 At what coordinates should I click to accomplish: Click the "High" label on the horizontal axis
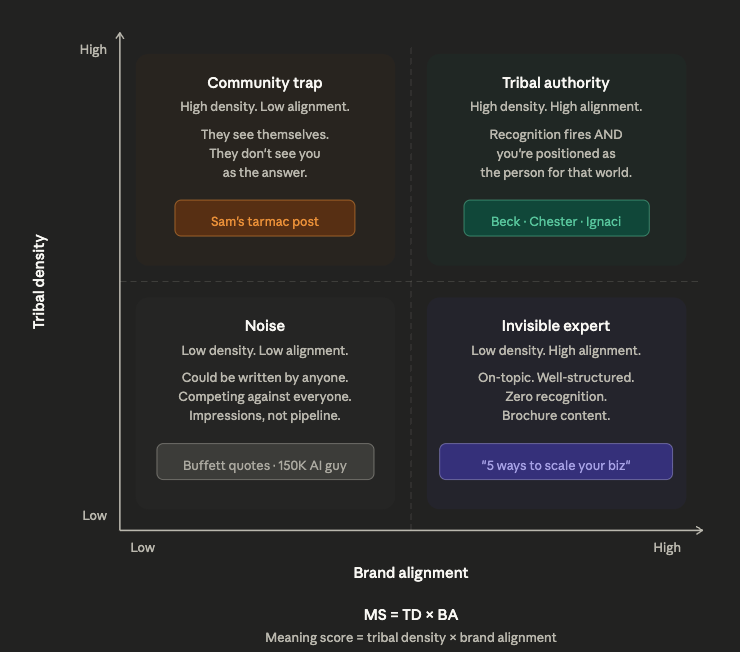click(x=667, y=547)
